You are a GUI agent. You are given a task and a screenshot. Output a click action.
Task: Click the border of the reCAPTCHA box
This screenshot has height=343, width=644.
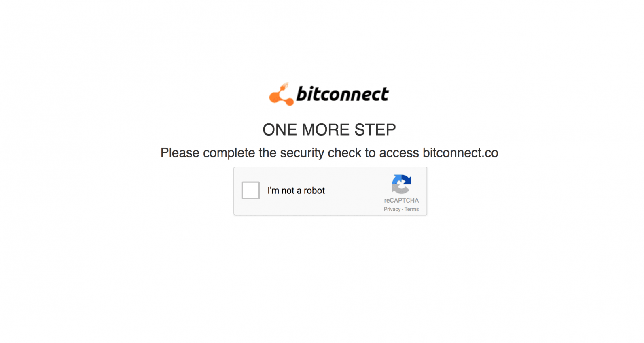point(330,167)
